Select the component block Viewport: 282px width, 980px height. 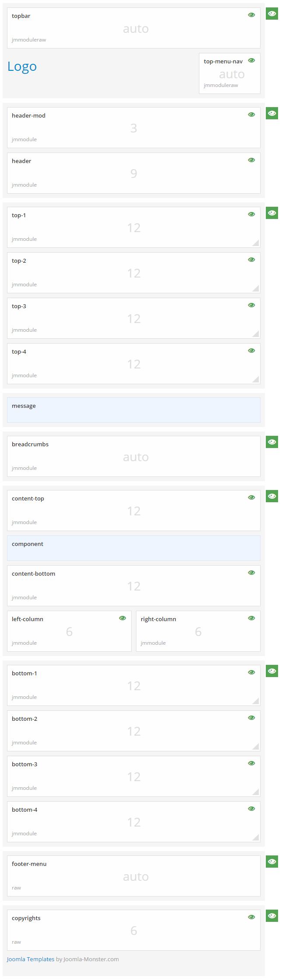click(133, 548)
